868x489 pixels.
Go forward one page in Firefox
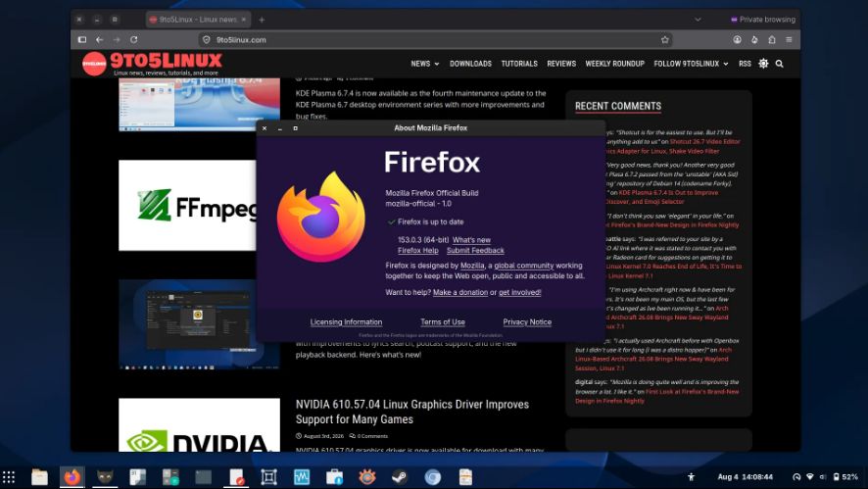(117, 40)
